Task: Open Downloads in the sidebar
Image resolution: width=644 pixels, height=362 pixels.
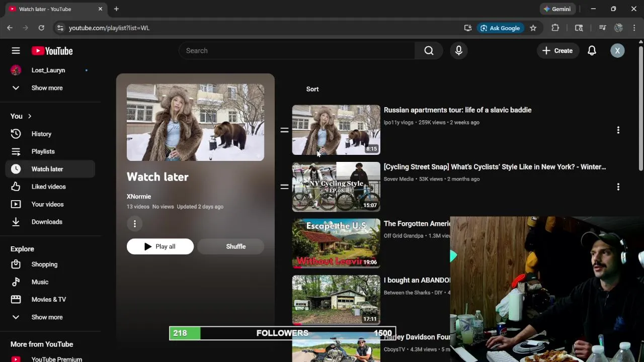Action: pyautogui.click(x=50, y=222)
